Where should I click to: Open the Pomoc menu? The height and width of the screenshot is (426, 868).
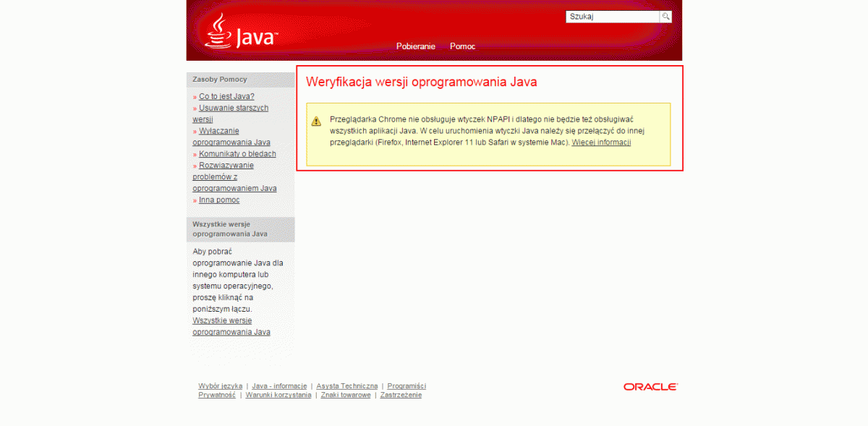pos(462,46)
